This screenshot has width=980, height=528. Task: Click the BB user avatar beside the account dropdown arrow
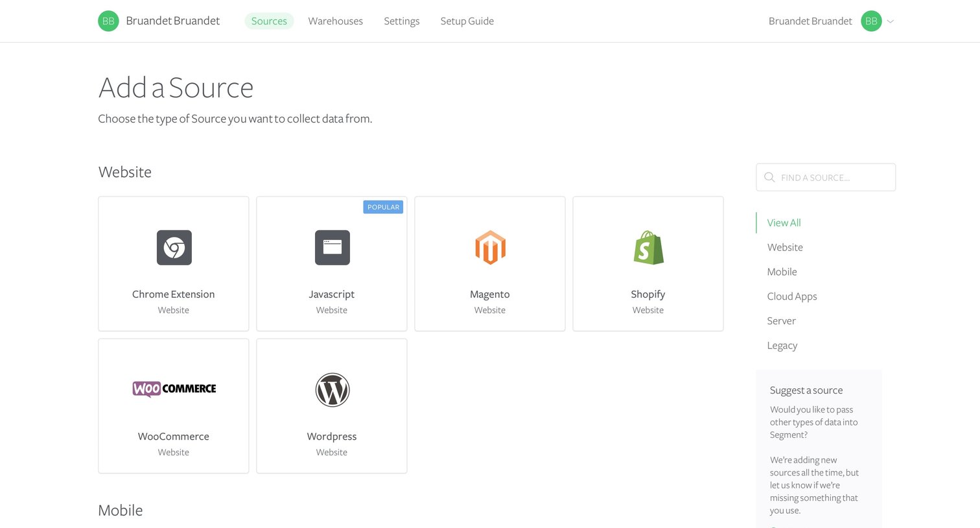pyautogui.click(x=871, y=21)
